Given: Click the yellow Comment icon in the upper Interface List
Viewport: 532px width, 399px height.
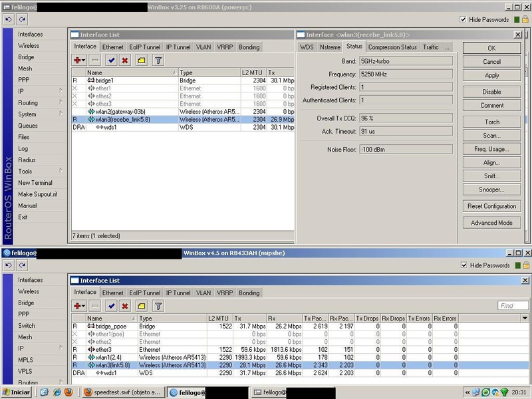Looking at the screenshot, I should tap(142, 61).
